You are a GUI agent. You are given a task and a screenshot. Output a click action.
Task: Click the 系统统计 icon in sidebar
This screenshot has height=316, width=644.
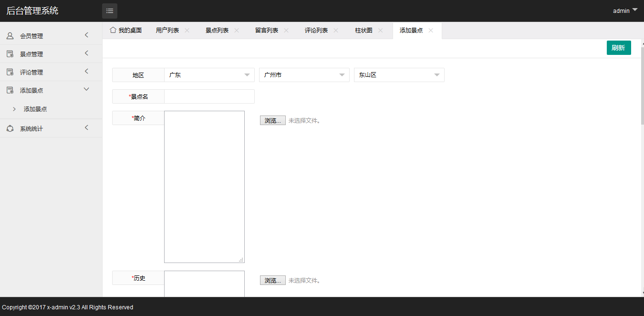10,127
